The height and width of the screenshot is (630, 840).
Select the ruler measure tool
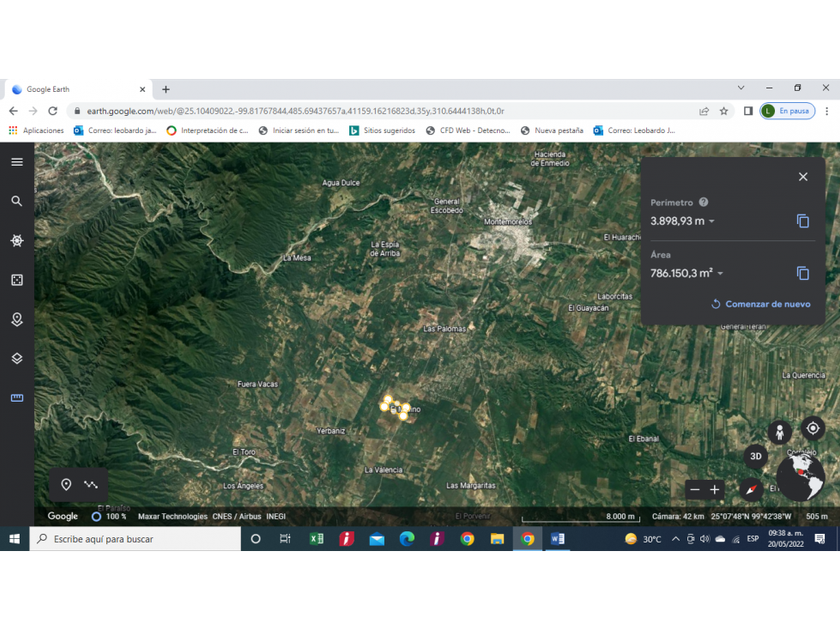tap(17, 398)
